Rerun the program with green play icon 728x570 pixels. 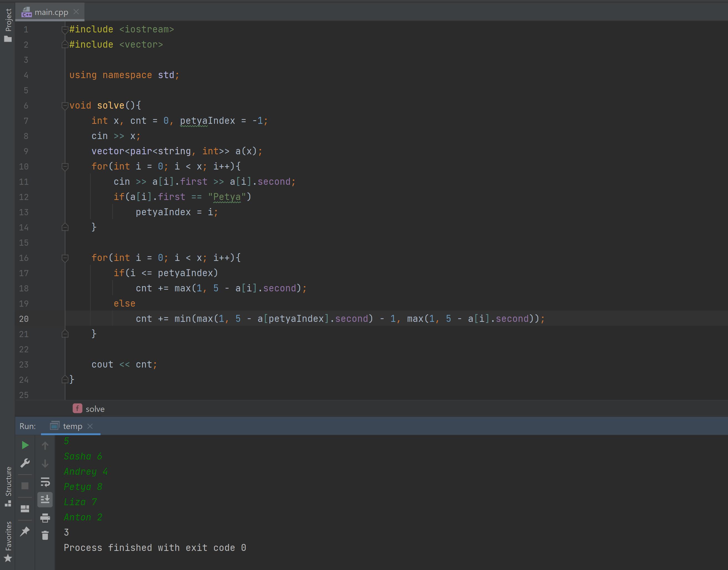pyautogui.click(x=25, y=445)
